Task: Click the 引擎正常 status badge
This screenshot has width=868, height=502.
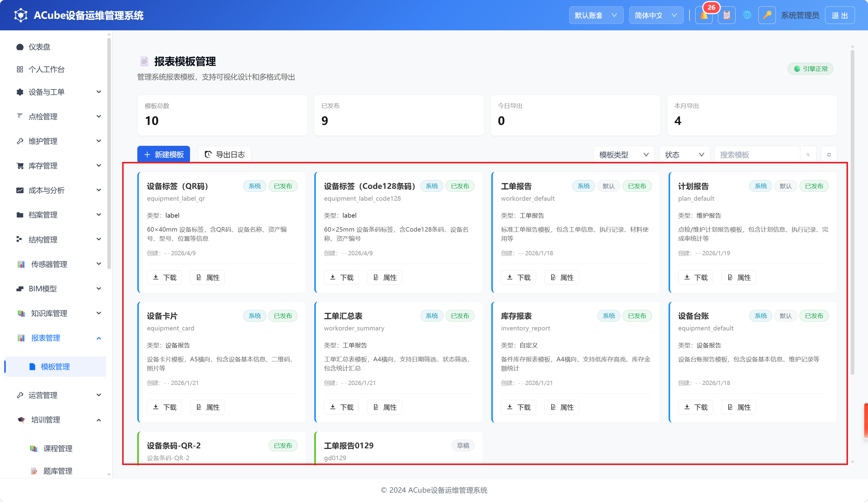Action: coord(810,69)
